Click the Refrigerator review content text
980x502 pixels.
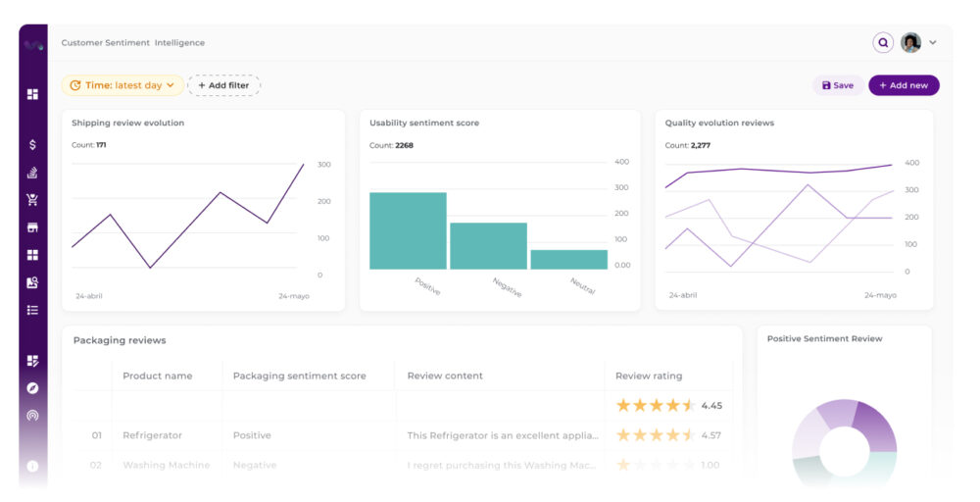pyautogui.click(x=503, y=435)
